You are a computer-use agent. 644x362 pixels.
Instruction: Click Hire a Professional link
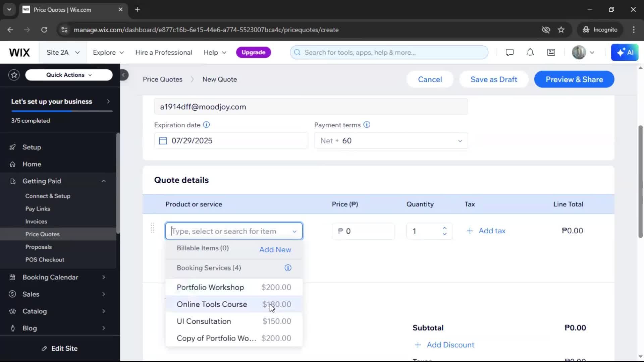tap(164, 52)
